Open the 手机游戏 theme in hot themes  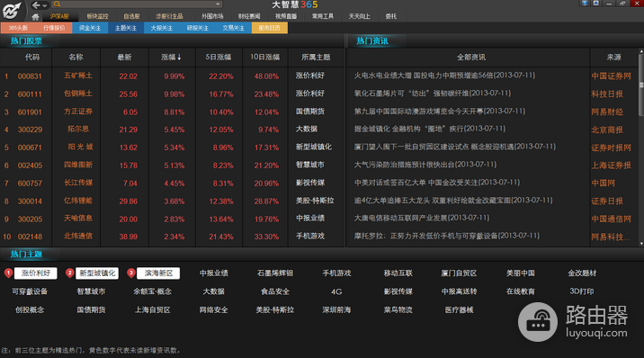click(336, 273)
